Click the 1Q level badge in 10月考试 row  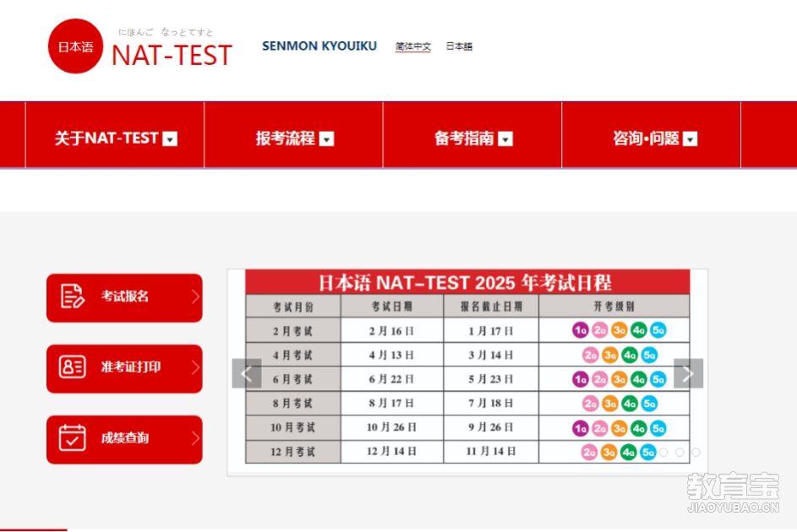click(580, 428)
